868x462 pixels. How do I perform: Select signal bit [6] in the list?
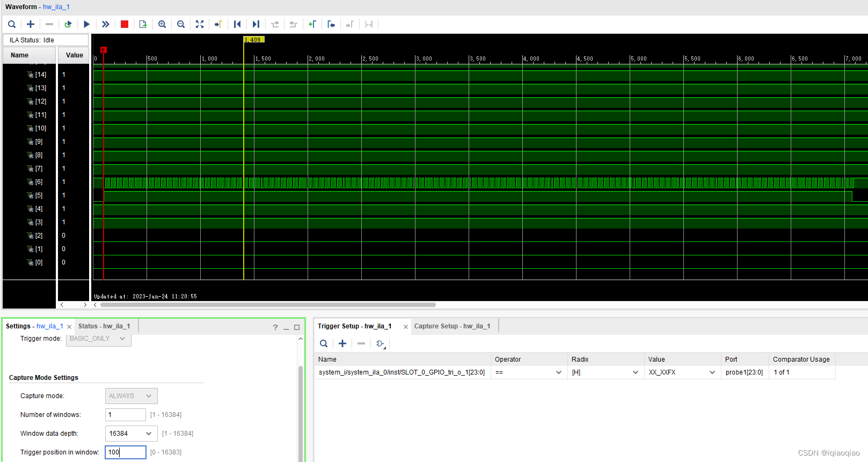point(35,182)
